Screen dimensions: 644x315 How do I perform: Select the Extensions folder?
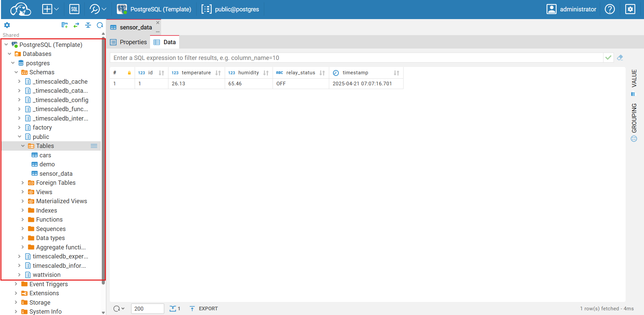coord(44,293)
